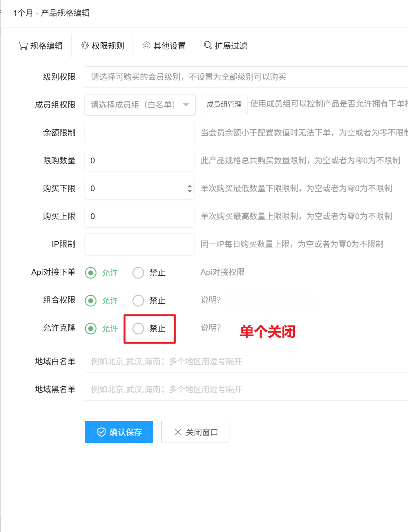Switch to the 其他设置 tab
Viewport: 408px width, 532px height.
tap(164, 46)
